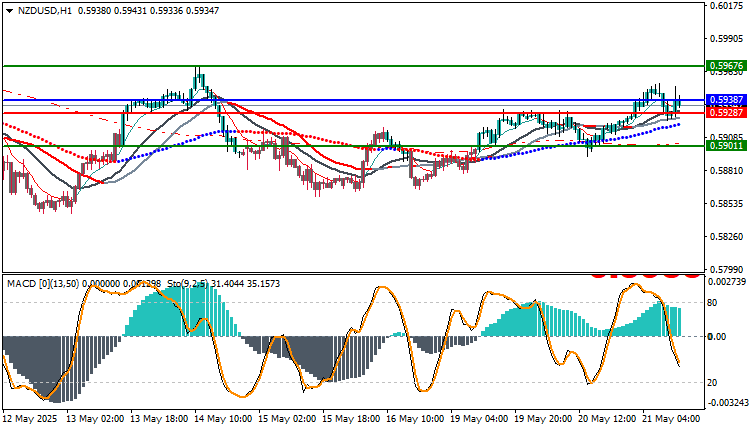The width and height of the screenshot is (750, 430).
Task: Click the 0.59905 price scale value
Action: (x=727, y=39)
